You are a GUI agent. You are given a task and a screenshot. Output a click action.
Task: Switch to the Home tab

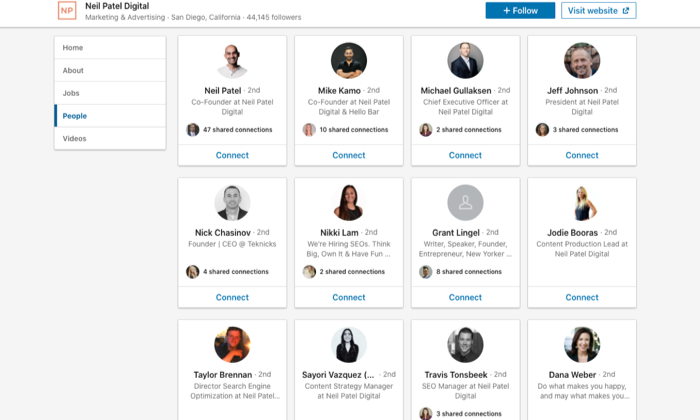pyautogui.click(x=110, y=48)
